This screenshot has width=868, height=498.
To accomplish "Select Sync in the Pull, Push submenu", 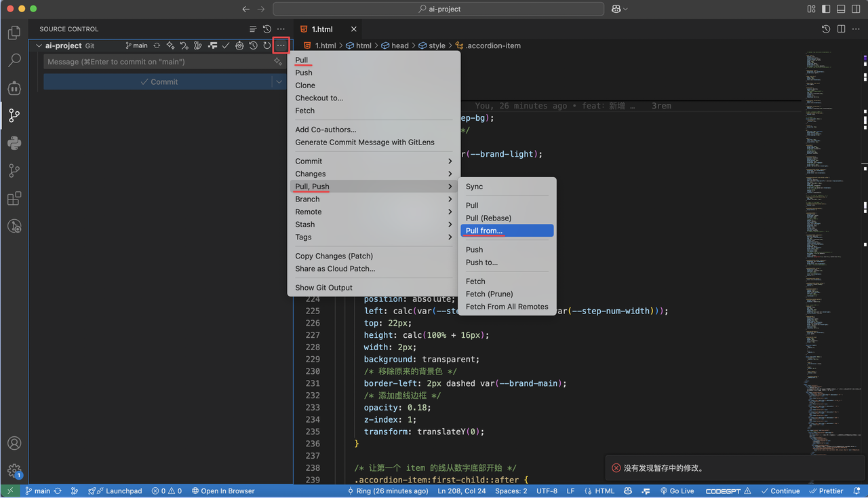I will [507, 187].
